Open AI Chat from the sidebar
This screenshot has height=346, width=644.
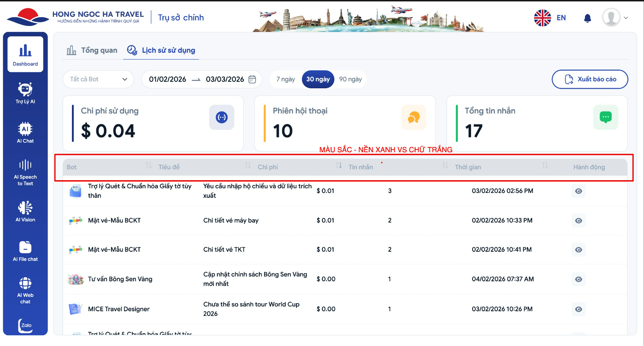25,132
